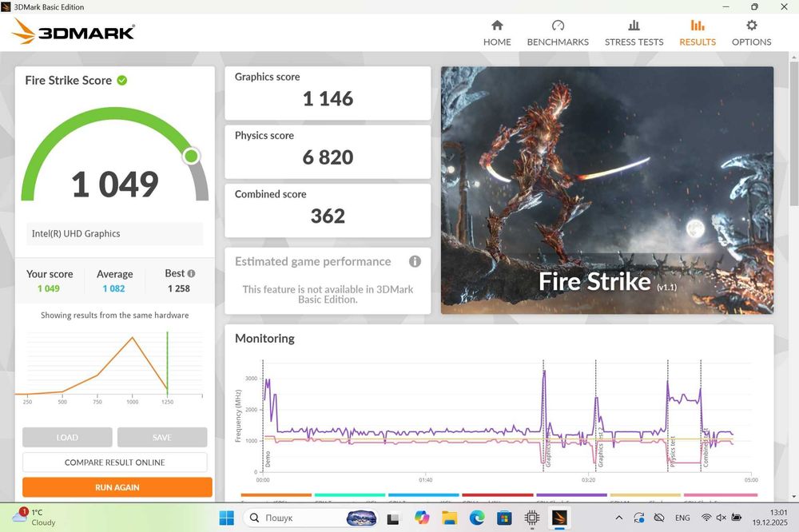The height and width of the screenshot is (532, 799).
Task: Toggle the tan legend series bar
Action: pos(645,494)
